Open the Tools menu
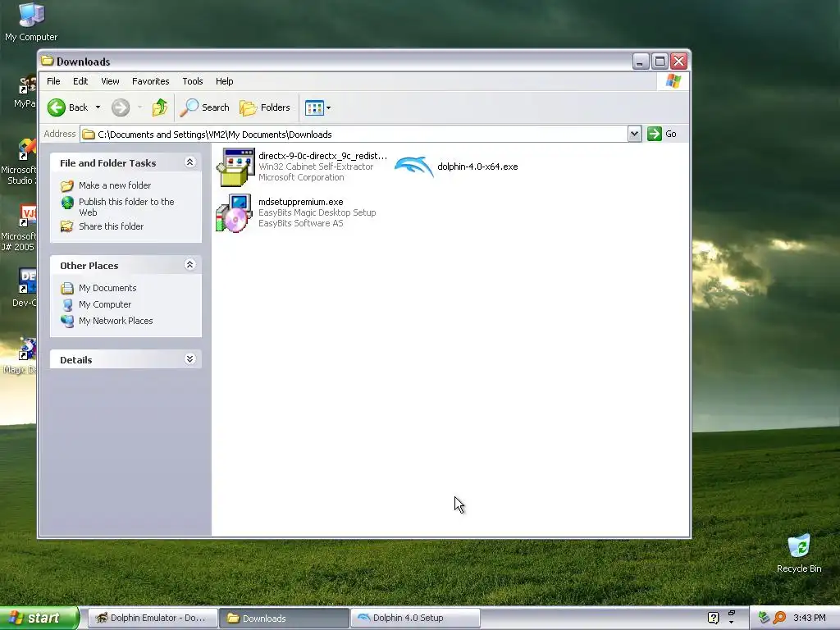This screenshot has width=840, height=630. [192, 81]
